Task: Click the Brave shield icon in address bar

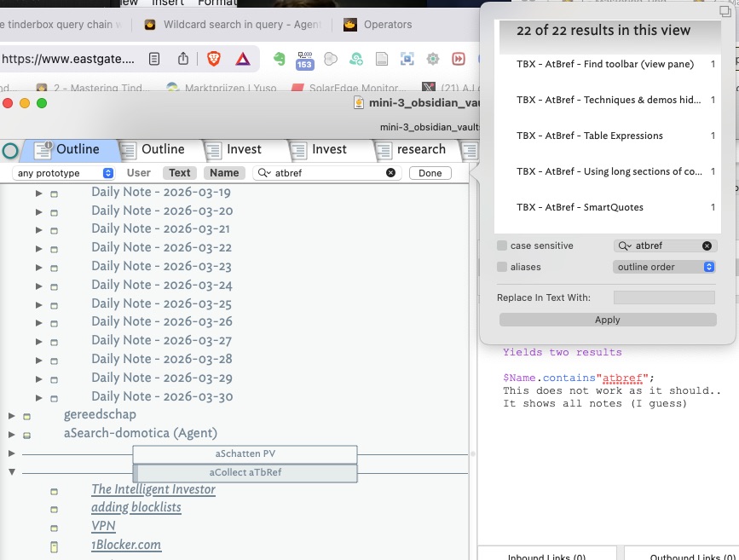Action: click(x=212, y=59)
